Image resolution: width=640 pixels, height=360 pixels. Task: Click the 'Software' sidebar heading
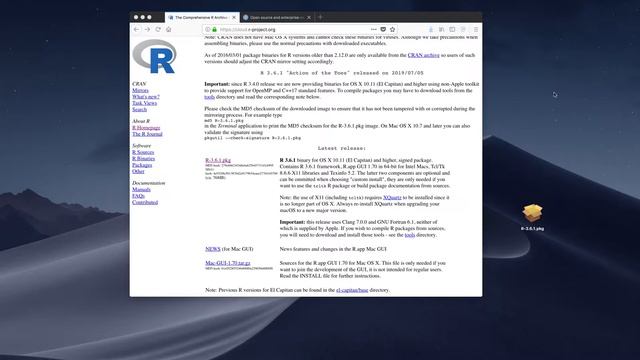[x=141, y=146]
